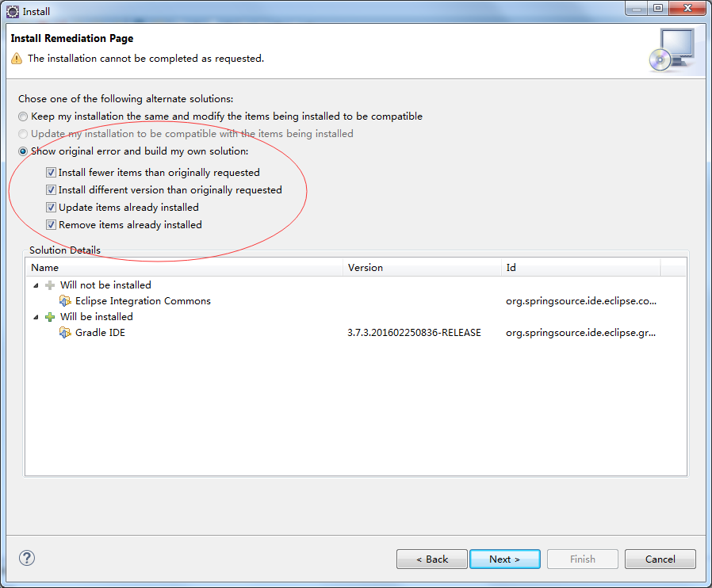Click the green plus icon beside Will be installed

pos(50,317)
